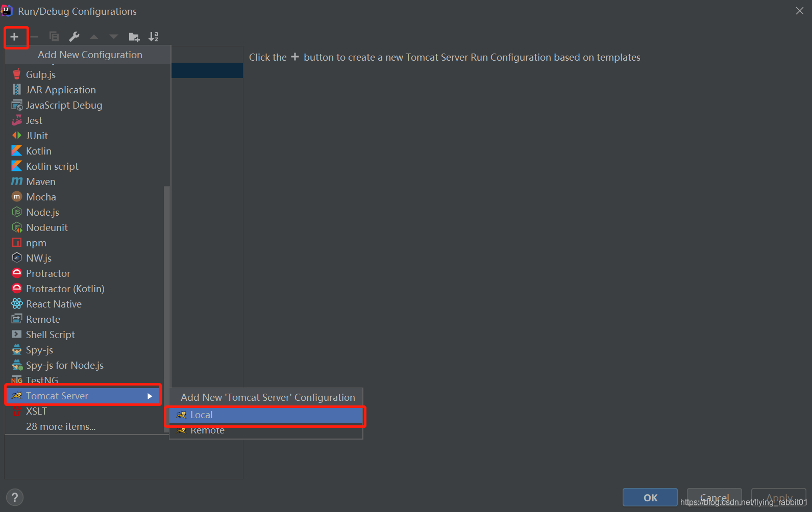
Task: Click the OK button
Action: pos(650,498)
